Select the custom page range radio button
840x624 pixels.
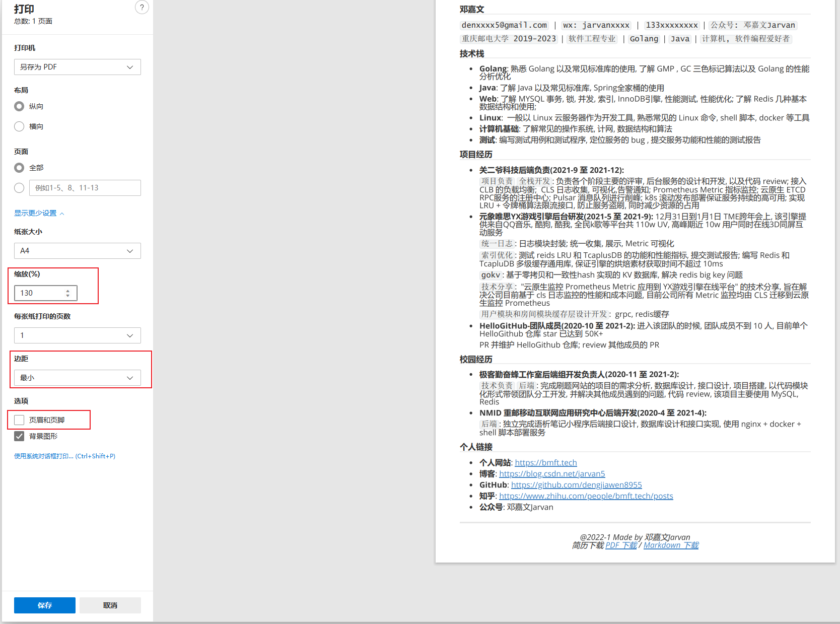point(19,188)
